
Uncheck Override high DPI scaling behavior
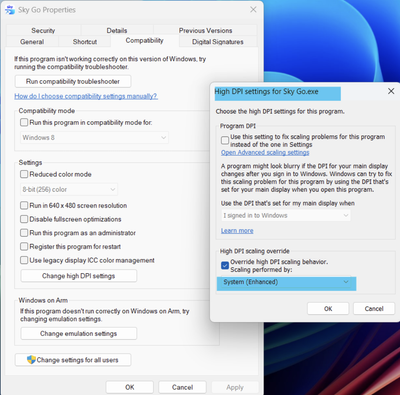[x=225, y=265]
